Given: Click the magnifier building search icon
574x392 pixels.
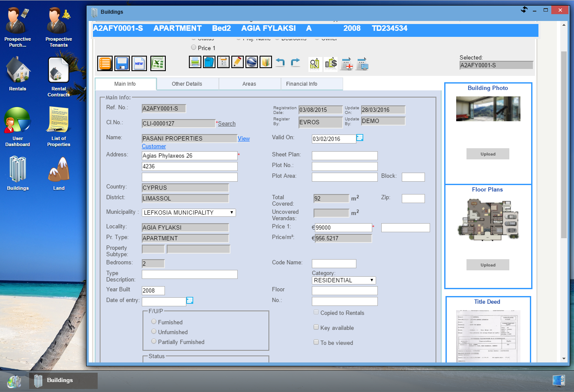Looking at the screenshot, I should [315, 64].
